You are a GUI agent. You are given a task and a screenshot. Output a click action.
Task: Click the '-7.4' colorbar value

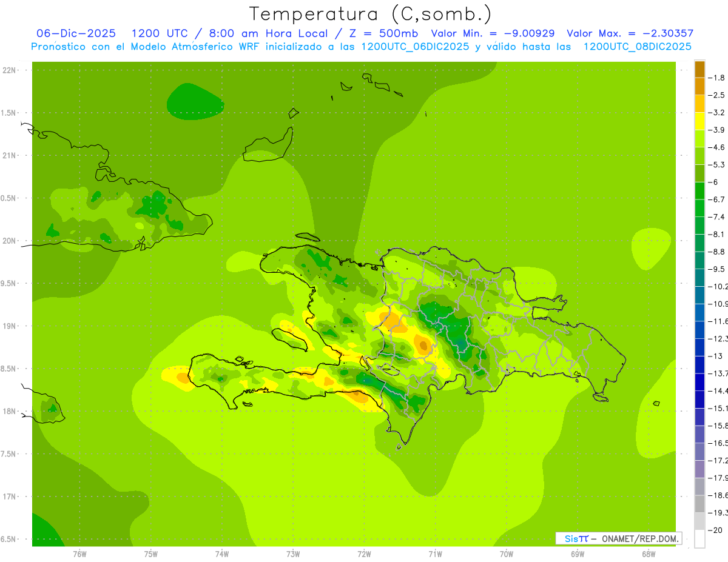[x=717, y=216]
